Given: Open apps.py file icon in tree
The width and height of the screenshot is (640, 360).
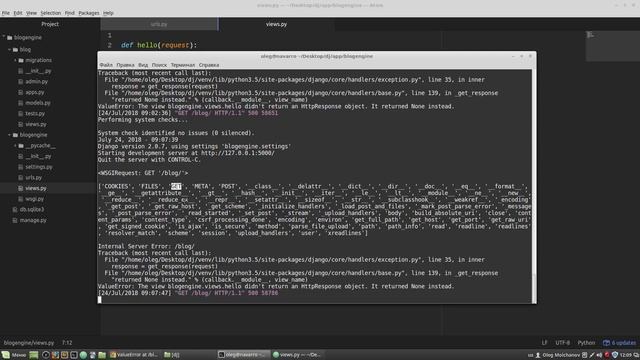Looking at the screenshot, I should pos(21,92).
